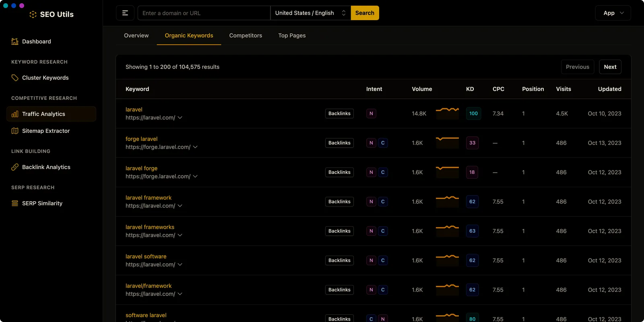Click the KD 63 badge for laravel frameworks
Image resolution: width=644 pixels, height=322 pixels.
click(472, 231)
